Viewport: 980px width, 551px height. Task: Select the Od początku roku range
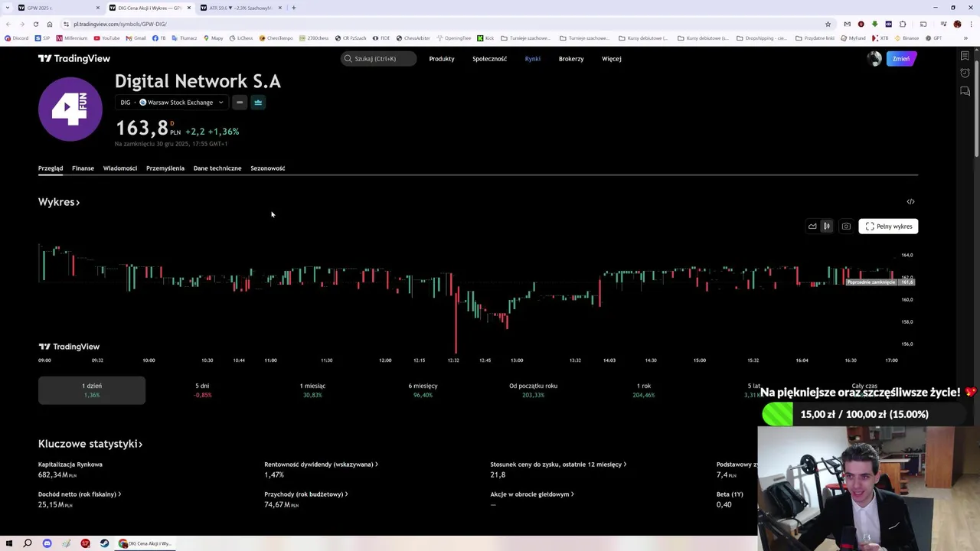(534, 390)
